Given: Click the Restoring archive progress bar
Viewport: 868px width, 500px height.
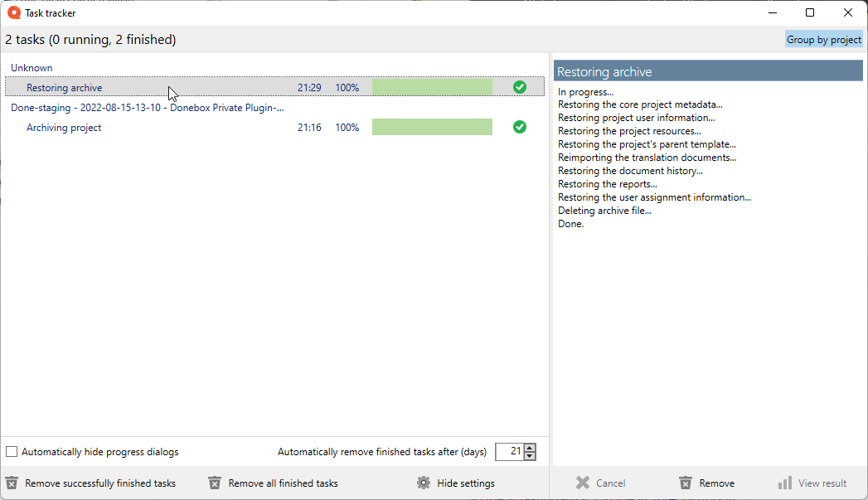Looking at the screenshot, I should pyautogui.click(x=432, y=87).
